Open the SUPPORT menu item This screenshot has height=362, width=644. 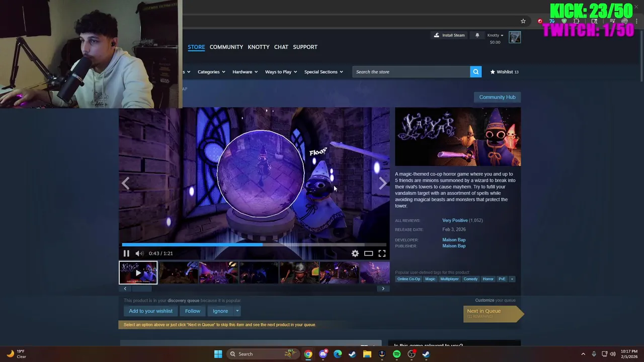click(305, 47)
